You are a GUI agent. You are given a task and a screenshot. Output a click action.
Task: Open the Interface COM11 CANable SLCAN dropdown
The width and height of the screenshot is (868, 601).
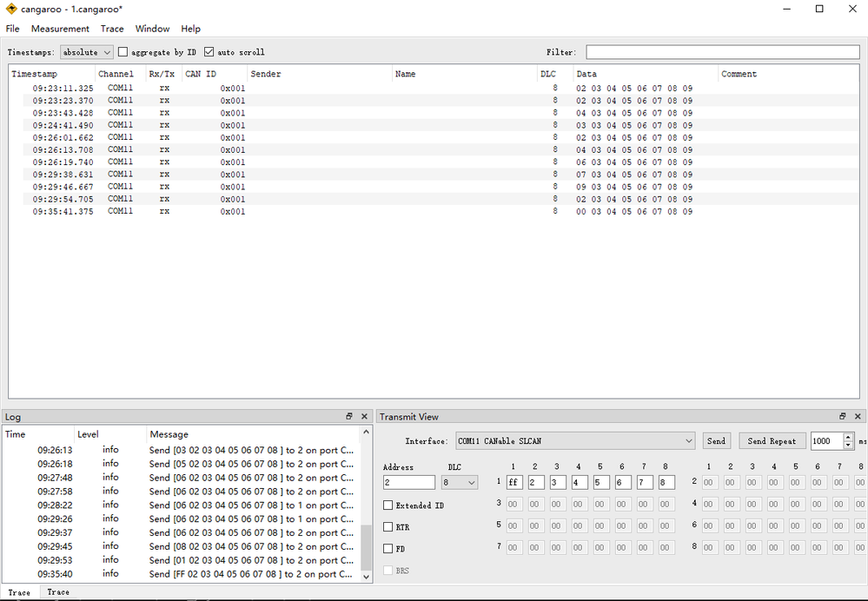click(x=575, y=441)
